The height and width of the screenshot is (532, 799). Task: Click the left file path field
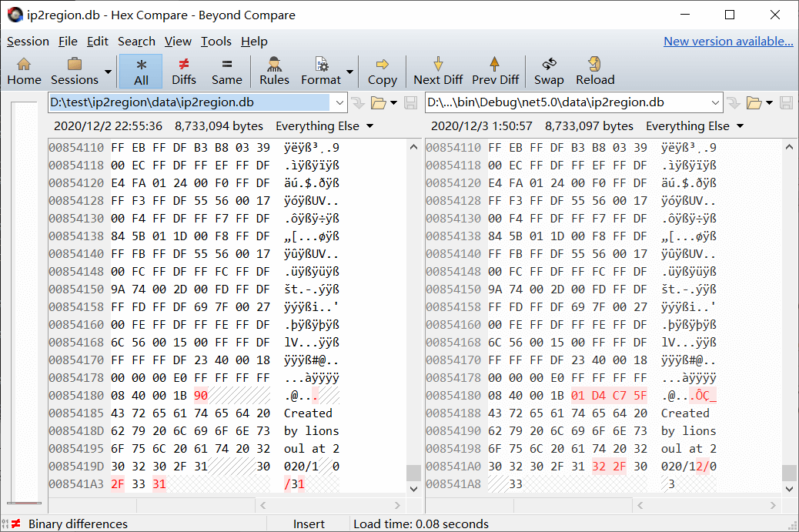(189, 102)
